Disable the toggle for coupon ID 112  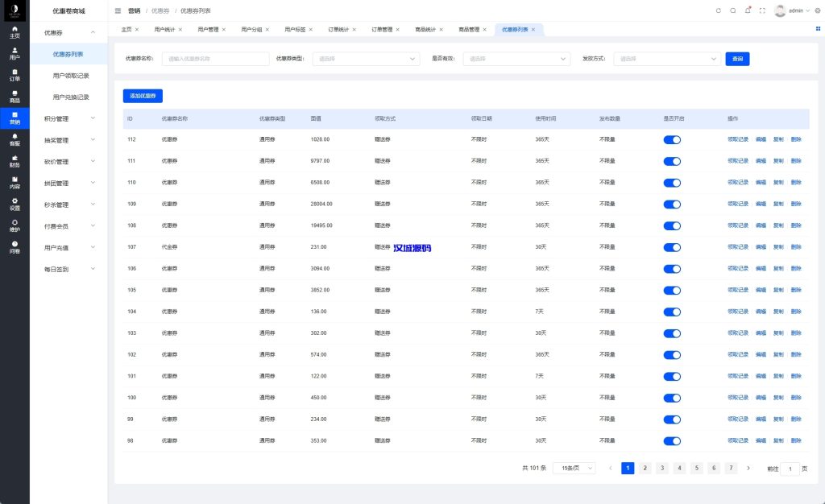[672, 139]
